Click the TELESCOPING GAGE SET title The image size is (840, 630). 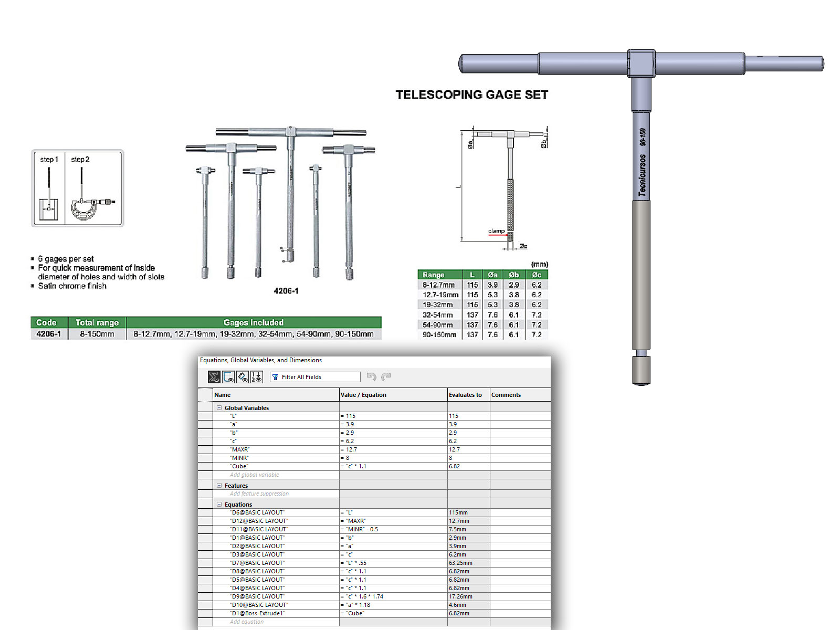471,94
